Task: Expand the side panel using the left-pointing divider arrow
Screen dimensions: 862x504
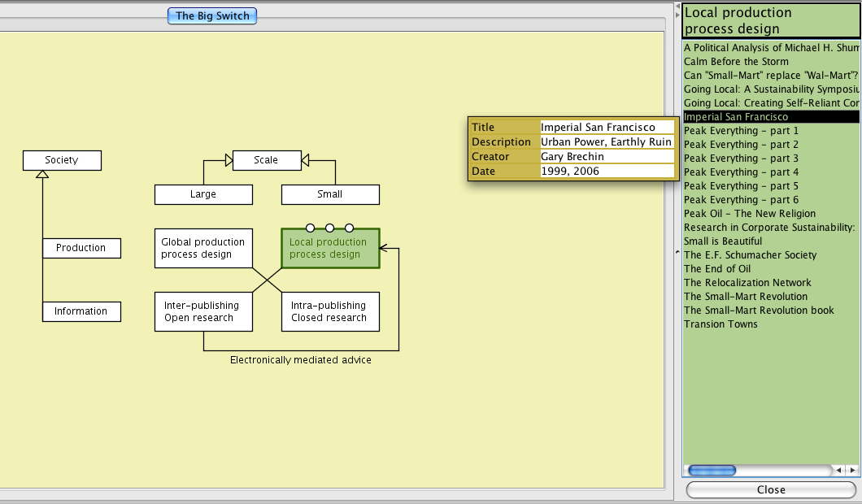Action: pyautogui.click(x=677, y=6)
